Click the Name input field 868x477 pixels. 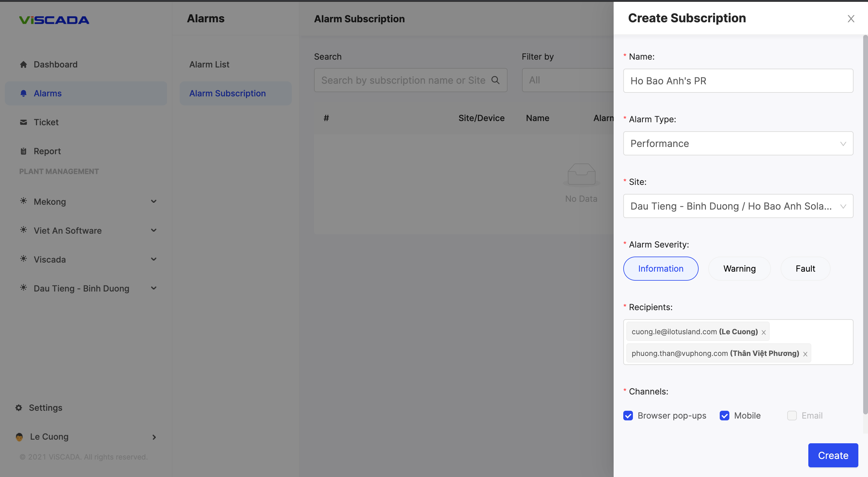(x=738, y=81)
